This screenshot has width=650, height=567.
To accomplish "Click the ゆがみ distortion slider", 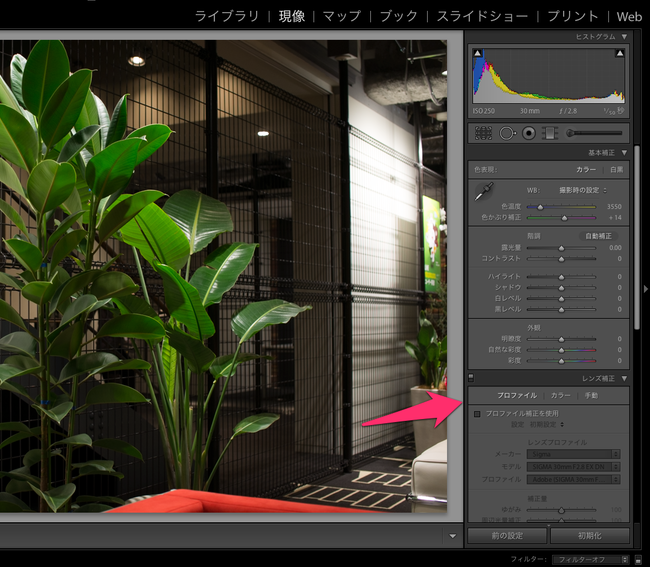I will (561, 510).
